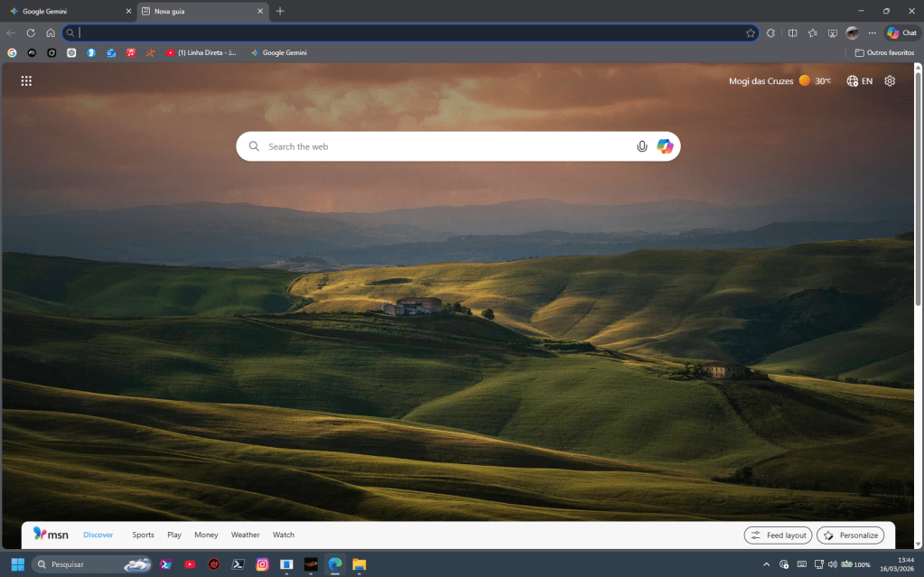The height and width of the screenshot is (577, 924).
Task: Open the browser Extensions puzzle icon
Action: pos(770,33)
